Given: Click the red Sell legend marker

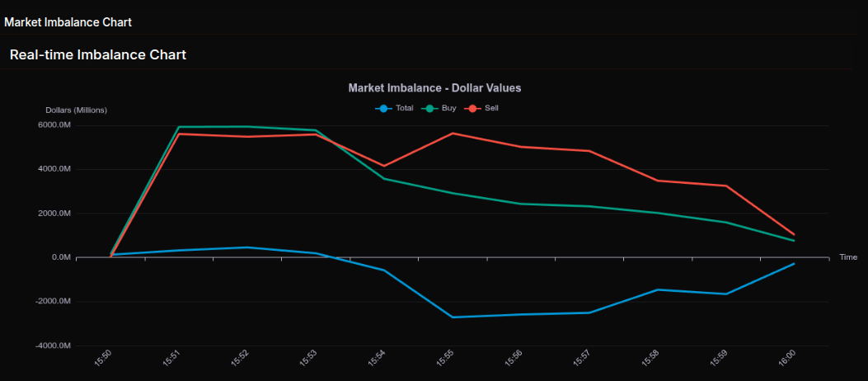Looking at the screenshot, I should point(473,108).
